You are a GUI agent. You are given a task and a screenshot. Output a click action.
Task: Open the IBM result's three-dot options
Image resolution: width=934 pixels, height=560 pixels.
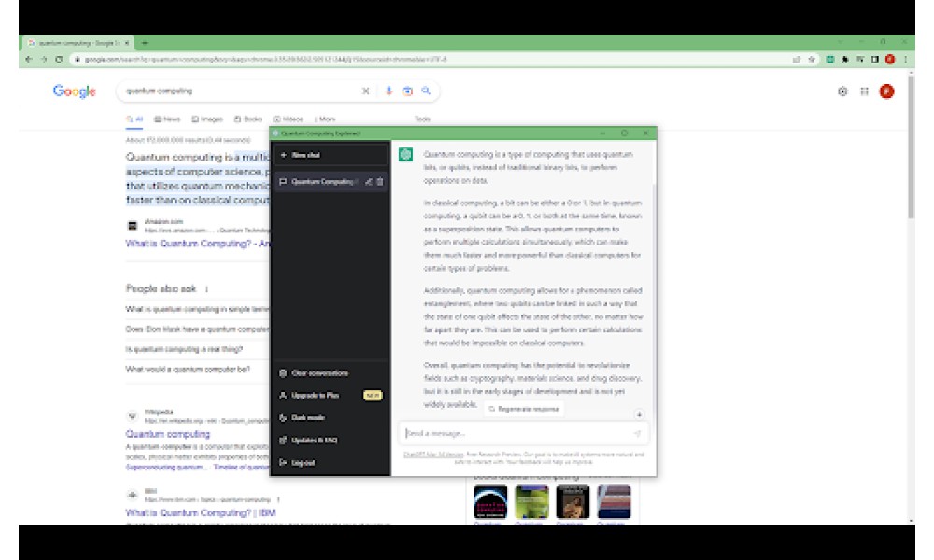coord(278,499)
